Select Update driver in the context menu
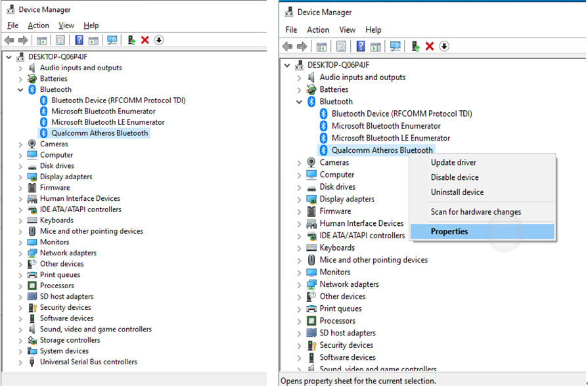The height and width of the screenshot is (386, 588). (x=453, y=162)
